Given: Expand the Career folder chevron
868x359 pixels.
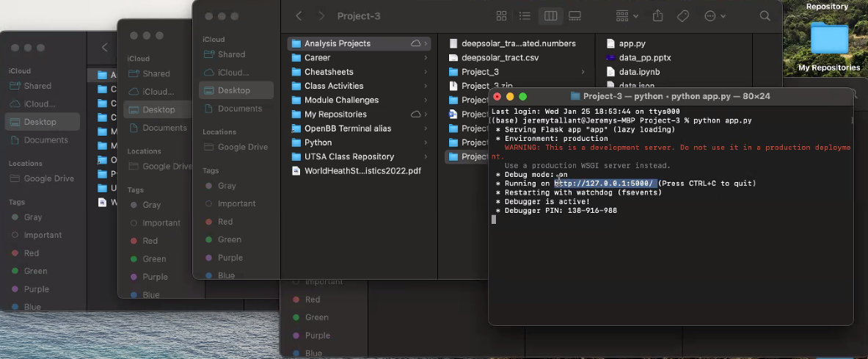Looking at the screenshot, I should point(426,57).
